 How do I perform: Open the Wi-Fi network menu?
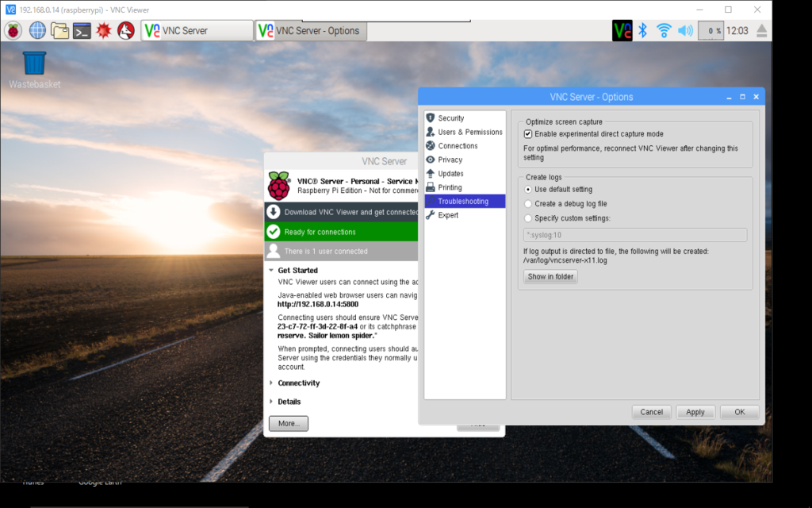coord(664,31)
